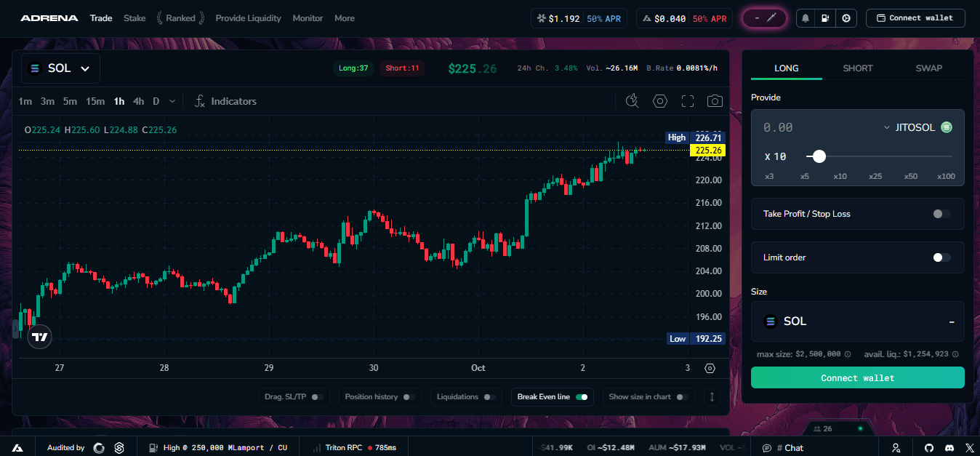Disable the Break Even line toggle

point(582,397)
